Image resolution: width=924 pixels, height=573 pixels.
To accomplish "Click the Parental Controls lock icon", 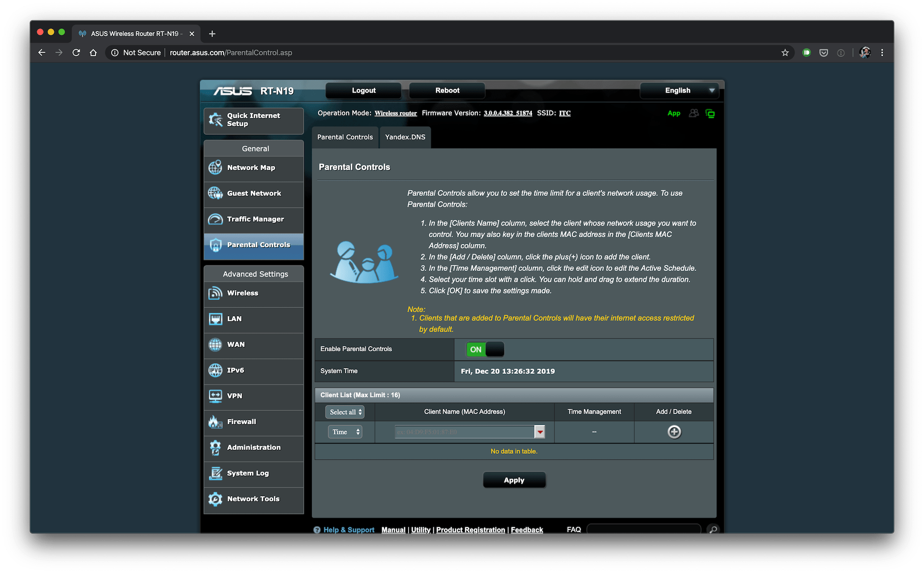I will pos(215,245).
